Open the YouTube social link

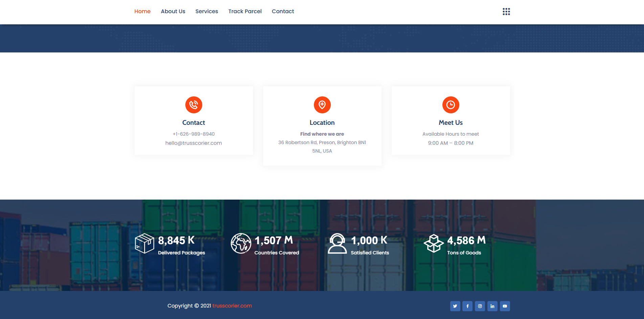click(x=505, y=306)
